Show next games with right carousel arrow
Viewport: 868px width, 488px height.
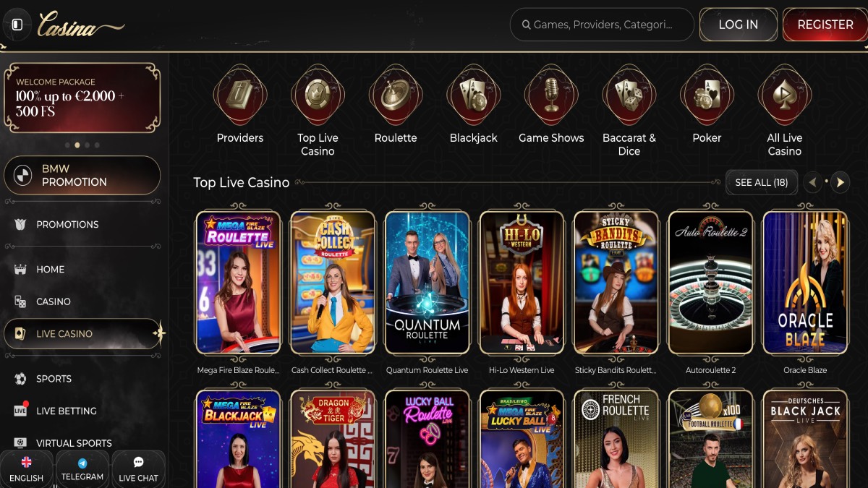tap(840, 183)
